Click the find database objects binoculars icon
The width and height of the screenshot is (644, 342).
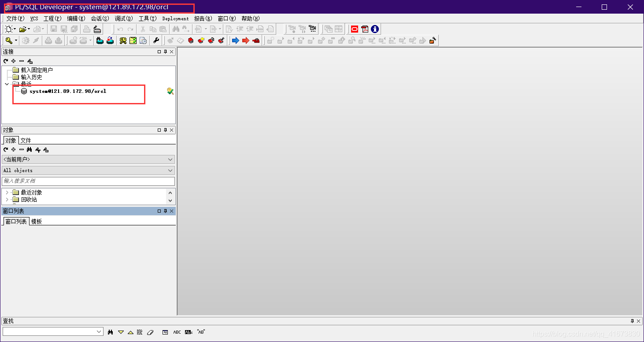(x=100, y=40)
